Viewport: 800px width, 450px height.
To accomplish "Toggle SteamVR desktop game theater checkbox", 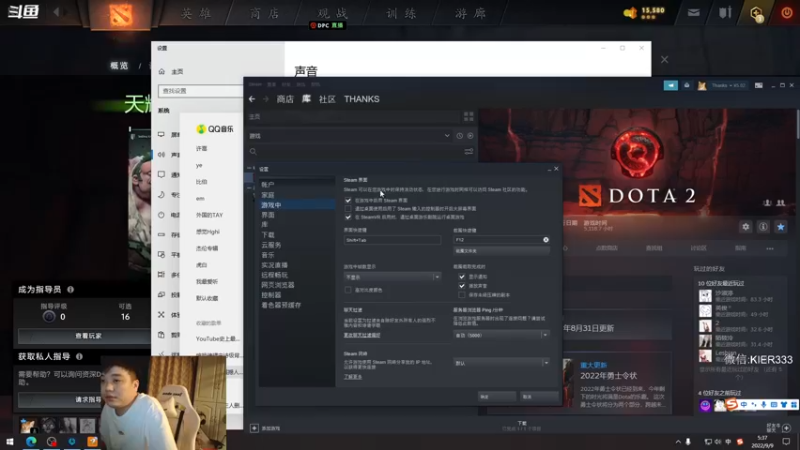I will tap(348, 217).
